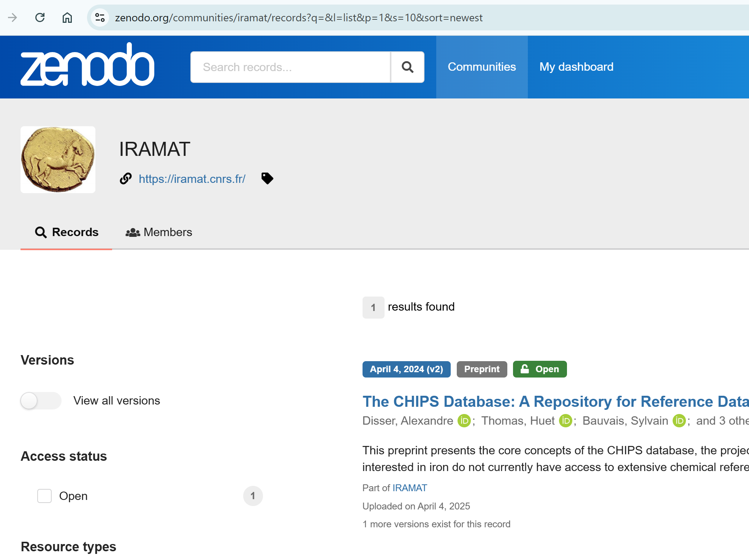Focus the Search records input field

click(x=290, y=67)
